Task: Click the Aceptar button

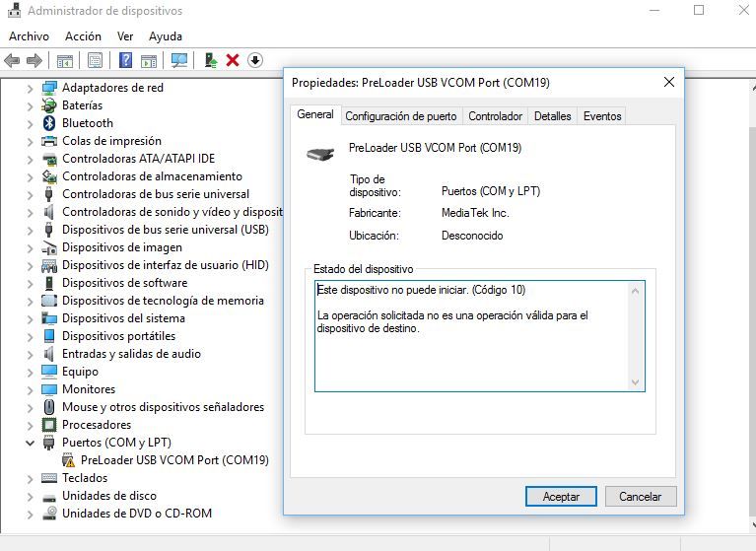Action: [x=561, y=497]
